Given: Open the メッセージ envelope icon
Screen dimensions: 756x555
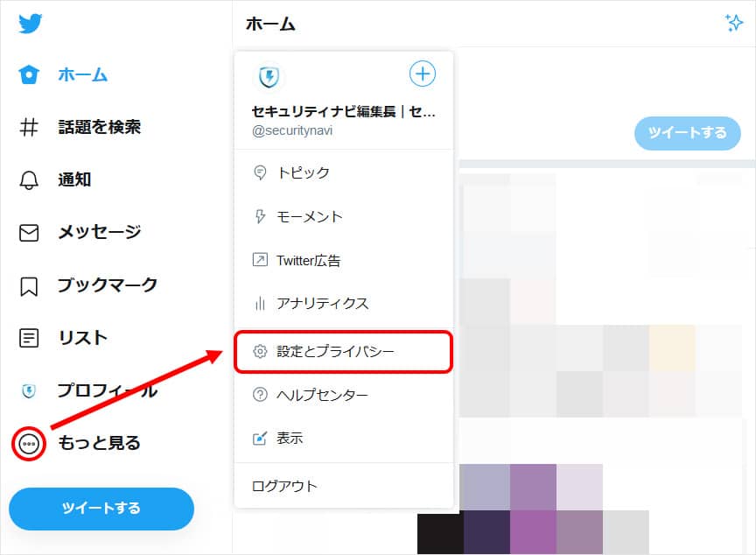Looking at the screenshot, I should pyautogui.click(x=29, y=232).
